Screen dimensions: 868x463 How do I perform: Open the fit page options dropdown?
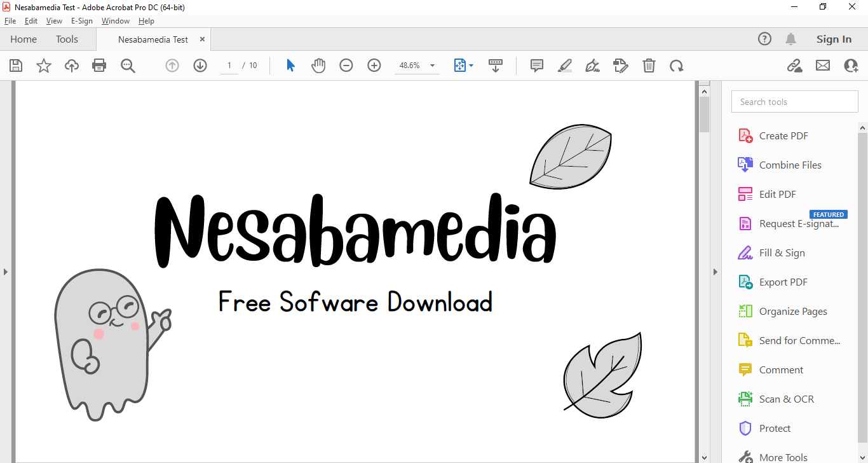[471, 66]
